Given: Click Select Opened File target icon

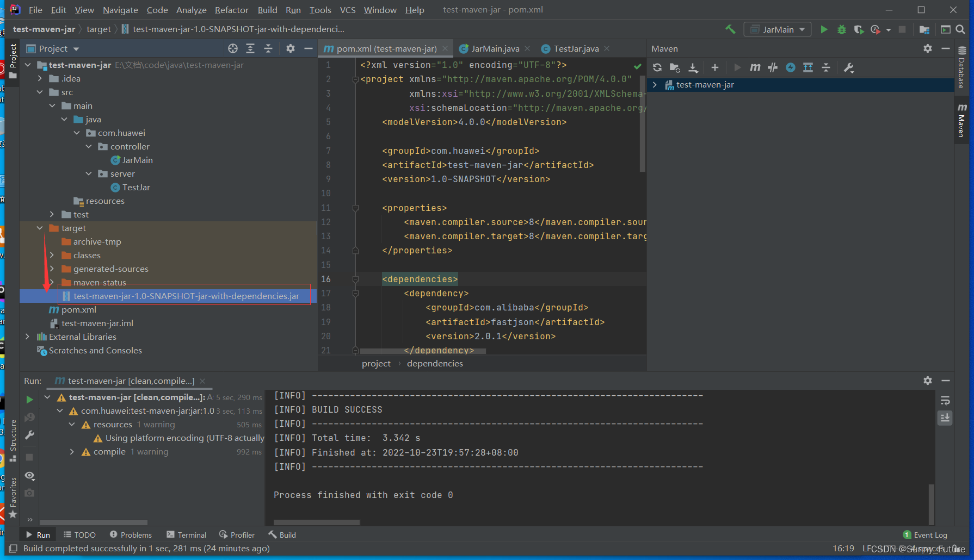Looking at the screenshot, I should pos(233,48).
